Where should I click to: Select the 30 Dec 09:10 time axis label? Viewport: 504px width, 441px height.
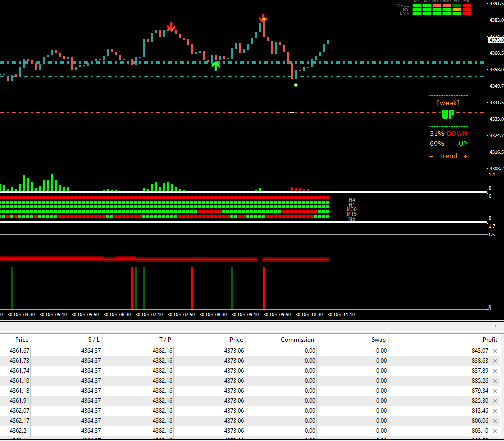(x=247, y=315)
